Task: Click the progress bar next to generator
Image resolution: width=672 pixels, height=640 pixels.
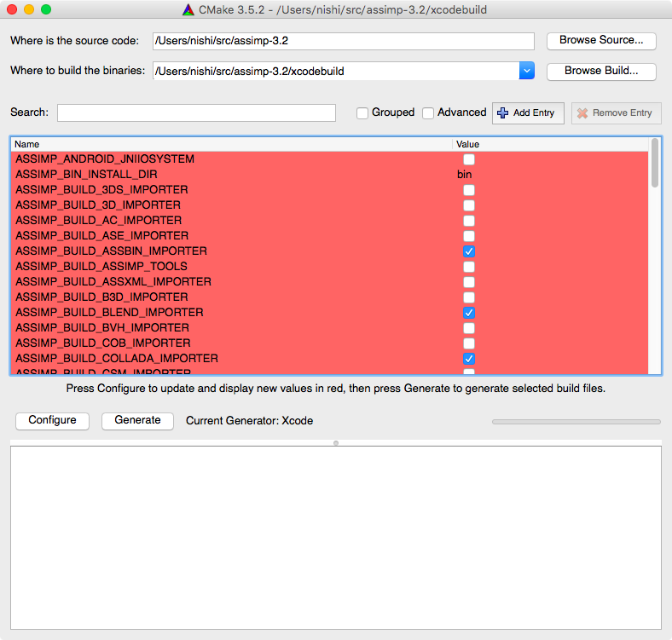Action: (576, 422)
